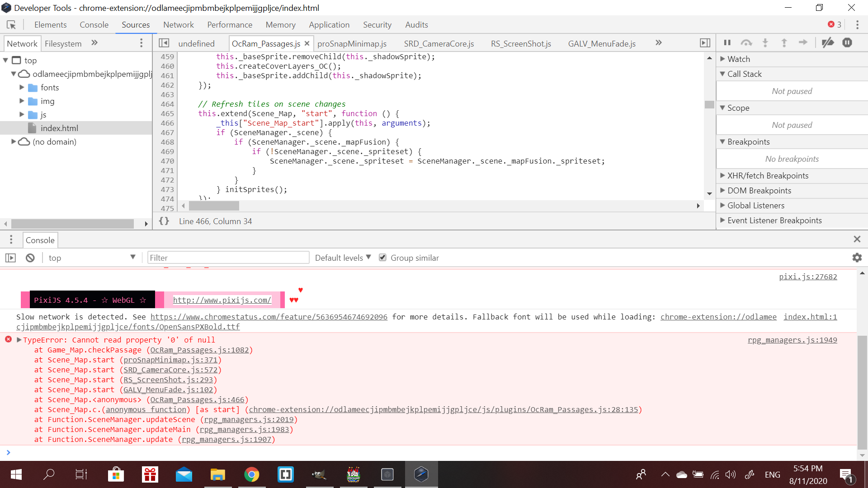Open console settings gear
This screenshot has height=488, width=868.
click(x=857, y=258)
